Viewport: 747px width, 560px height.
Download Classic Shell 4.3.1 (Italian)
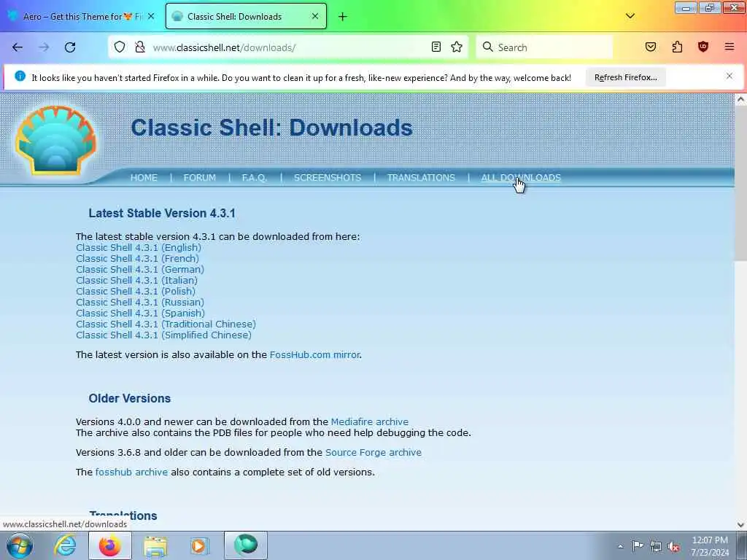[136, 281]
